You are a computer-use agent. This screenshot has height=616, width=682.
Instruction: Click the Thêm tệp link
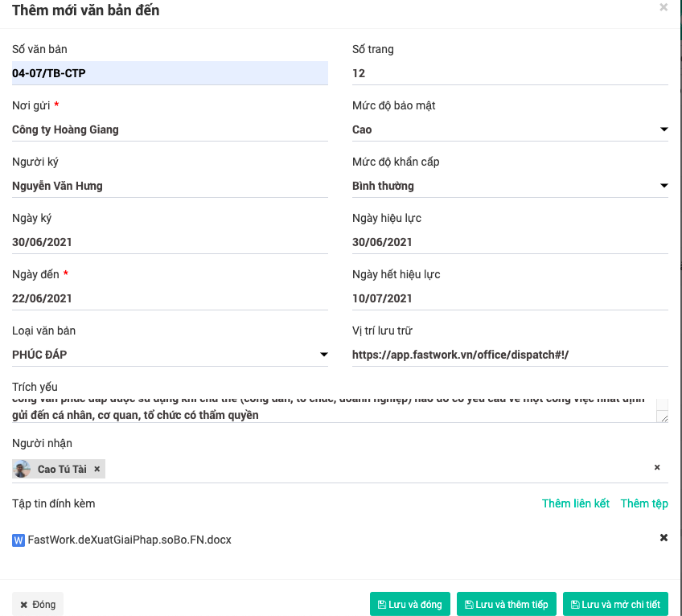[x=644, y=503]
